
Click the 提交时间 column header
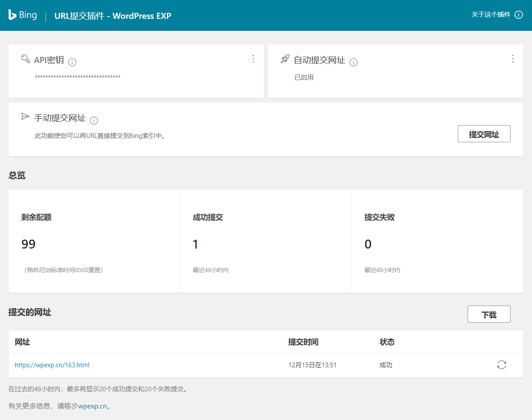pyautogui.click(x=303, y=342)
